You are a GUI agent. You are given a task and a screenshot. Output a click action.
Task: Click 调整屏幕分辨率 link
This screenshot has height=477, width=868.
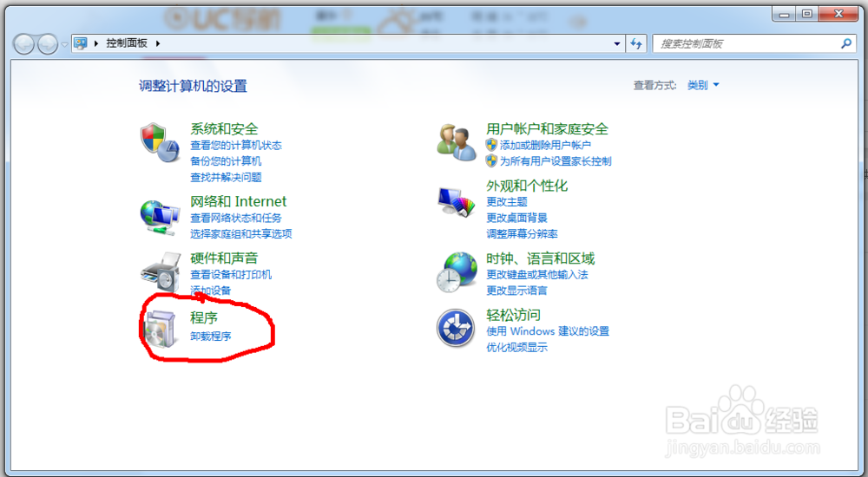point(522,233)
